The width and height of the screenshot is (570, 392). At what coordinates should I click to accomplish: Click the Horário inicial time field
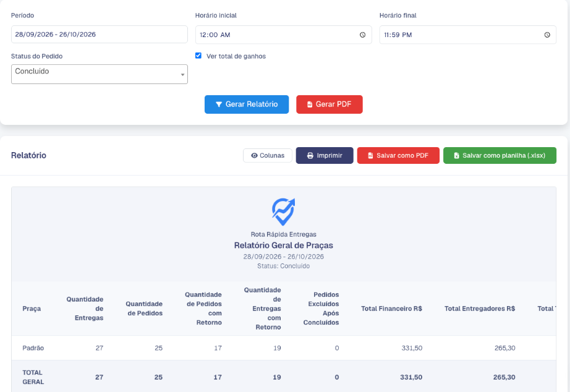click(284, 35)
